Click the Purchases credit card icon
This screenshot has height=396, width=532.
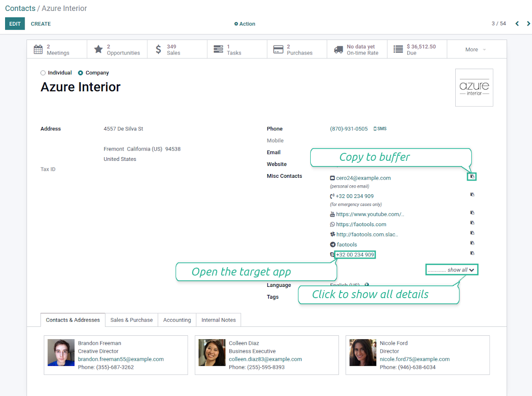point(278,49)
